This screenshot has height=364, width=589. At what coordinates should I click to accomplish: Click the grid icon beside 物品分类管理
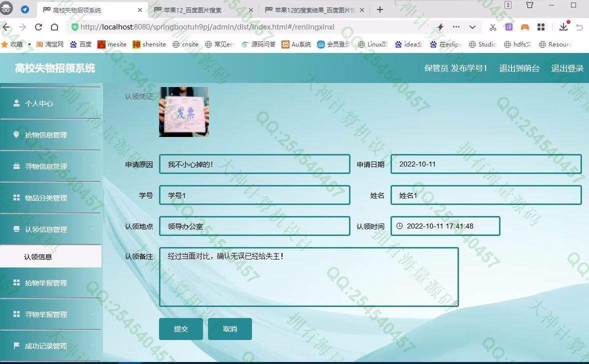point(16,197)
